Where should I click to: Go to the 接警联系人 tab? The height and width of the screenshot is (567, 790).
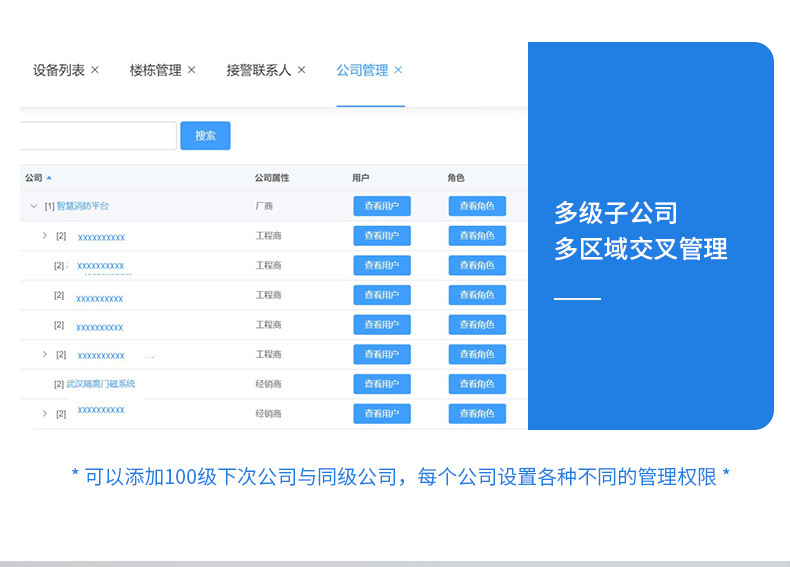tap(258, 70)
